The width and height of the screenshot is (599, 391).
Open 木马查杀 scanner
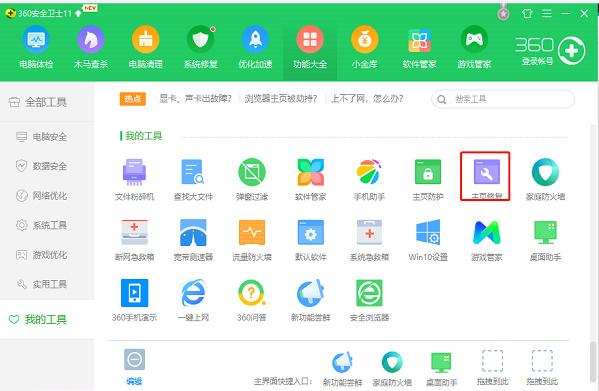91,47
